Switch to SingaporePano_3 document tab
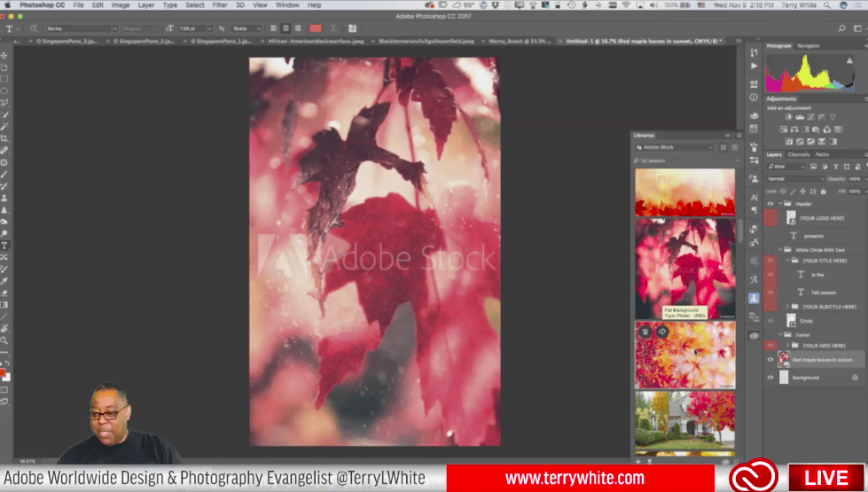868x492 pixels. tap(66, 41)
